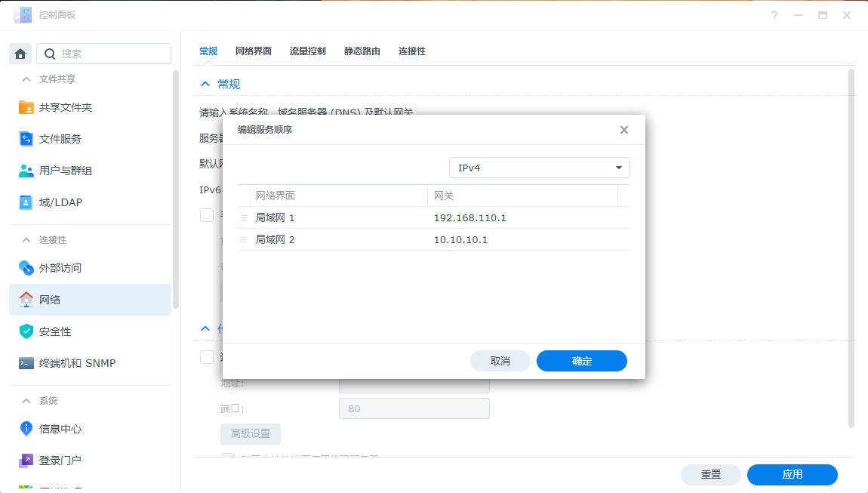Collapse the File Sharing (文件共享) sidebar section

(x=26, y=79)
